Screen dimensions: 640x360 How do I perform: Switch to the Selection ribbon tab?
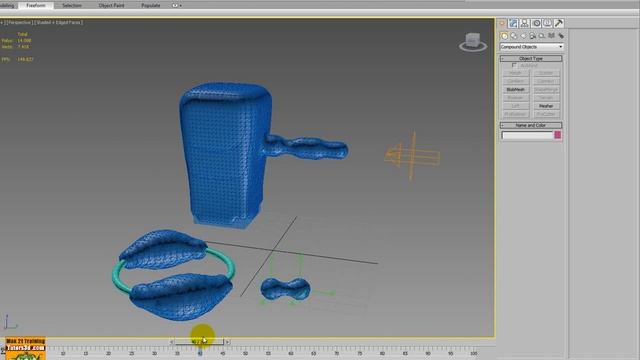point(72,6)
